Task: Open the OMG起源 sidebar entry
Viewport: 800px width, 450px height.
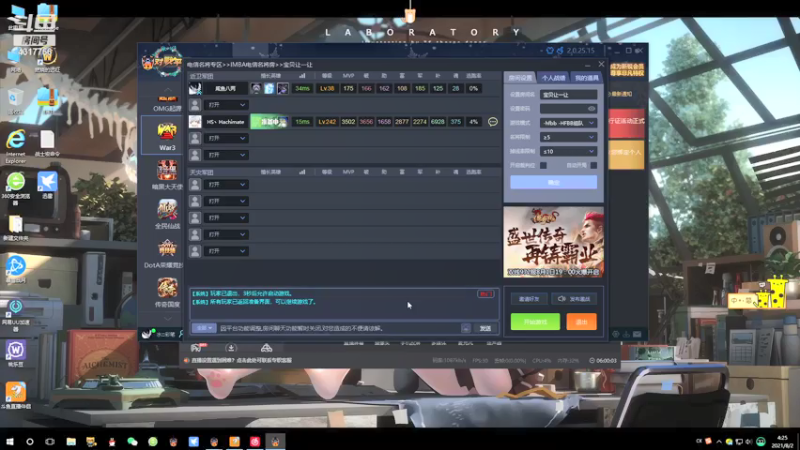Action: (167, 104)
